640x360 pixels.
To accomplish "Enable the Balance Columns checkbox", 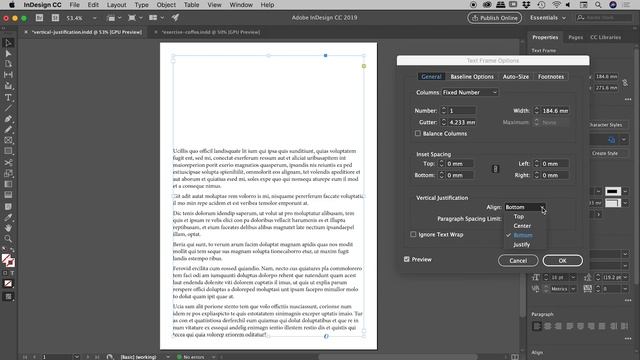I will (x=418, y=133).
